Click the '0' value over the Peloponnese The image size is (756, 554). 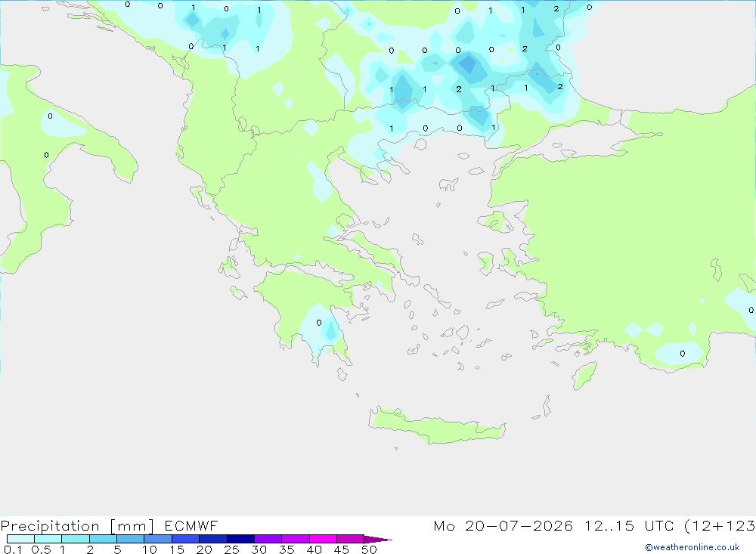[319, 323]
